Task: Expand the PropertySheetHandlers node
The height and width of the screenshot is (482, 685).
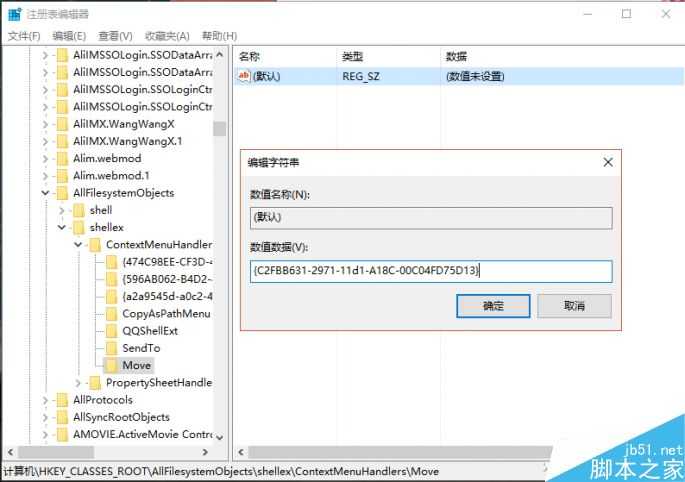Action: point(79,383)
